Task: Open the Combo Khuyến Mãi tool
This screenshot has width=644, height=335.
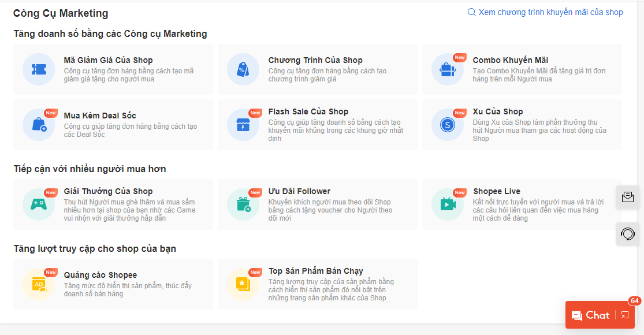Action: click(448, 69)
